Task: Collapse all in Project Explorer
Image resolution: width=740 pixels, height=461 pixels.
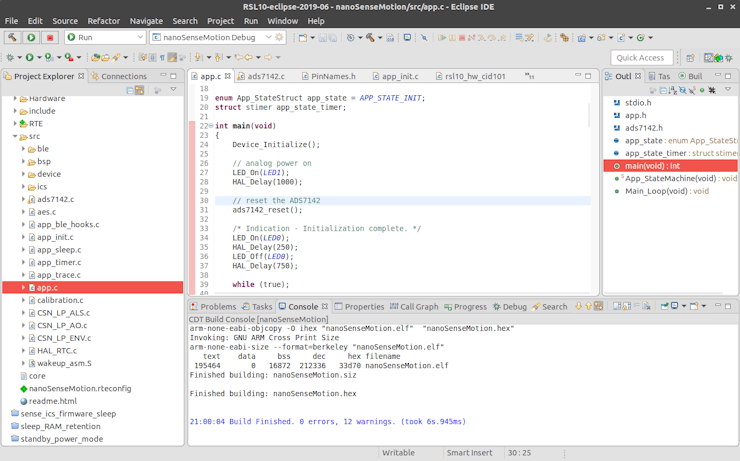Action: [129, 90]
